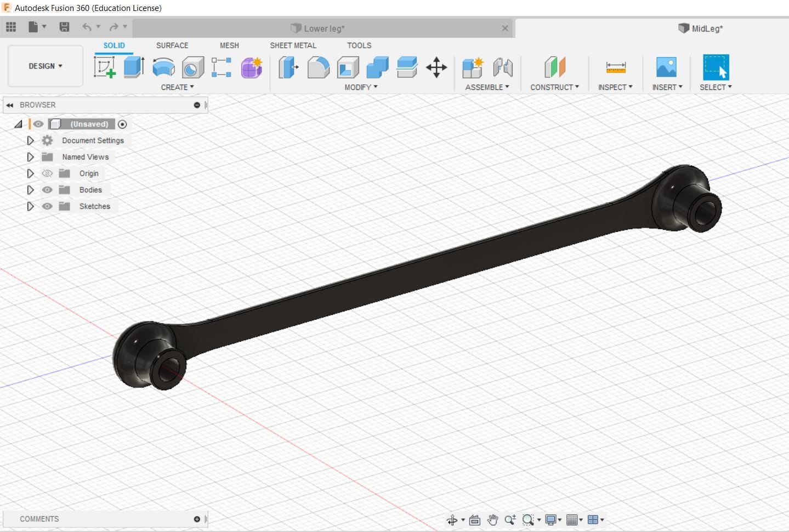The width and height of the screenshot is (789, 532).
Task: Switch to the SHEET METAL tab
Action: [293, 46]
